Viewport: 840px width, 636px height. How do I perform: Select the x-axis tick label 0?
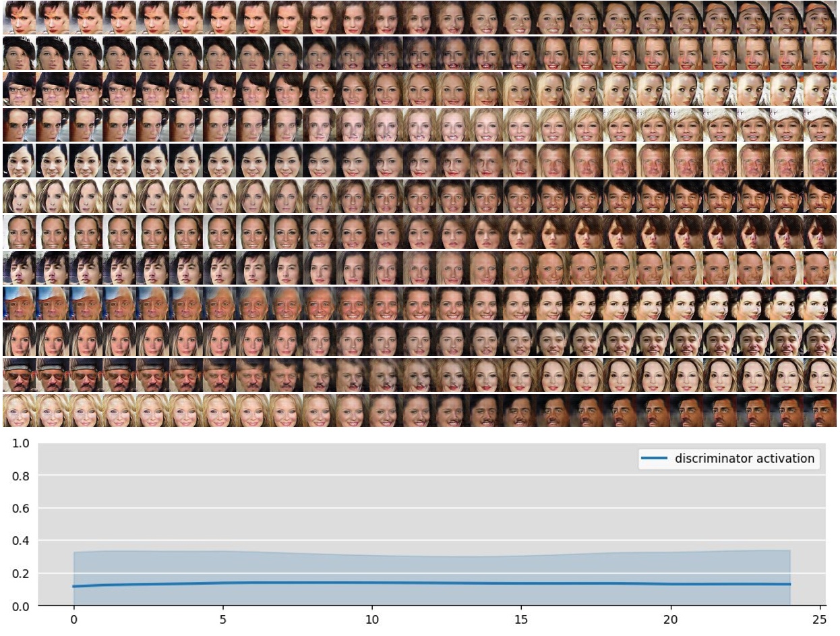pos(73,619)
